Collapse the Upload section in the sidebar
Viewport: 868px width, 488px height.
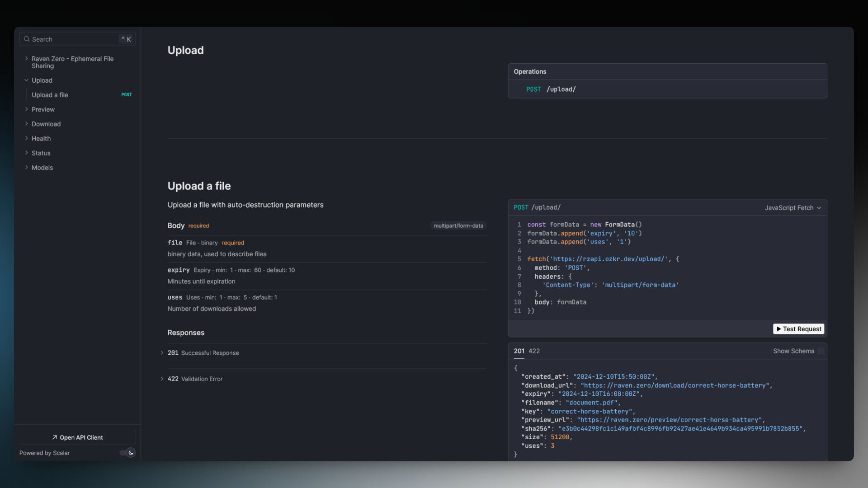coord(26,80)
